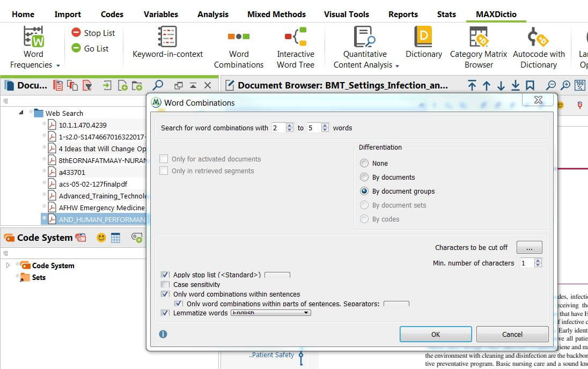Go to the Codes tab
This screenshot has width=588, height=369.
coord(112,14)
